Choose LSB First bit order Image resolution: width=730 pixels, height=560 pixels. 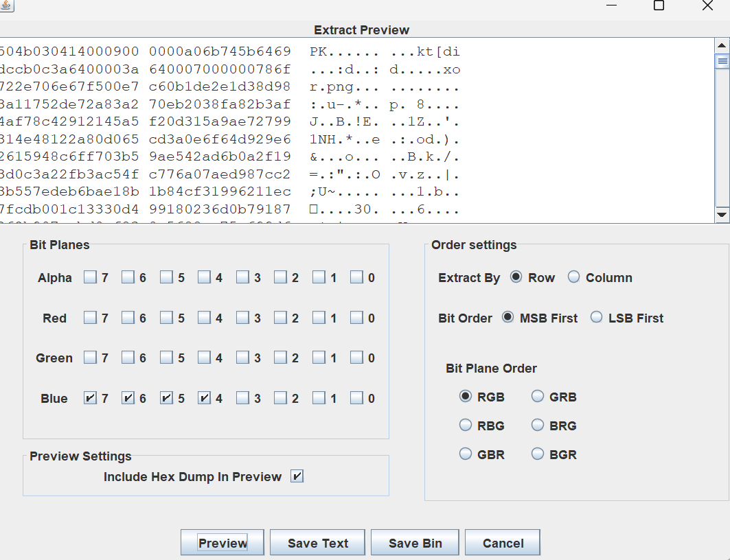coord(596,317)
